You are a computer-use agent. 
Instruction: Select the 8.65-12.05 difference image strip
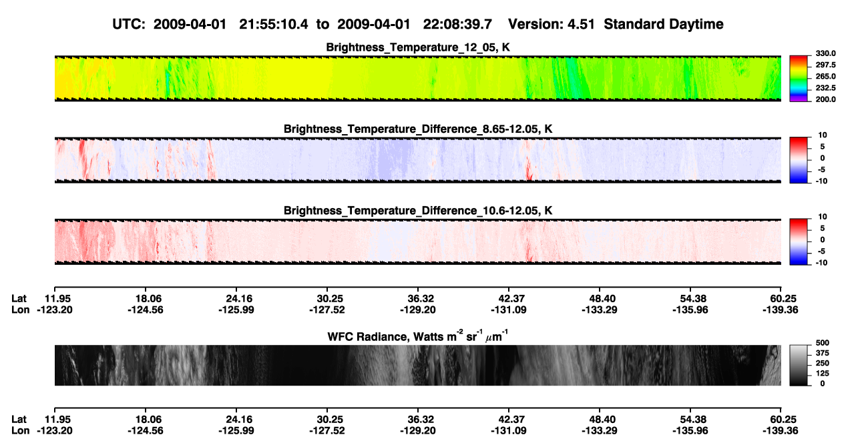coord(417,160)
